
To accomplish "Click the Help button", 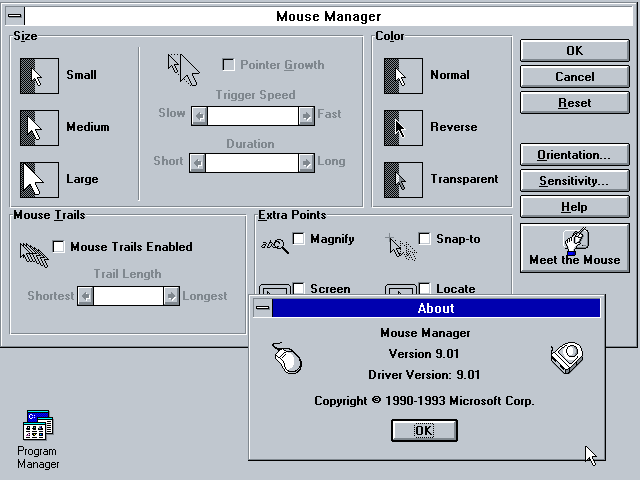I will 575,207.
